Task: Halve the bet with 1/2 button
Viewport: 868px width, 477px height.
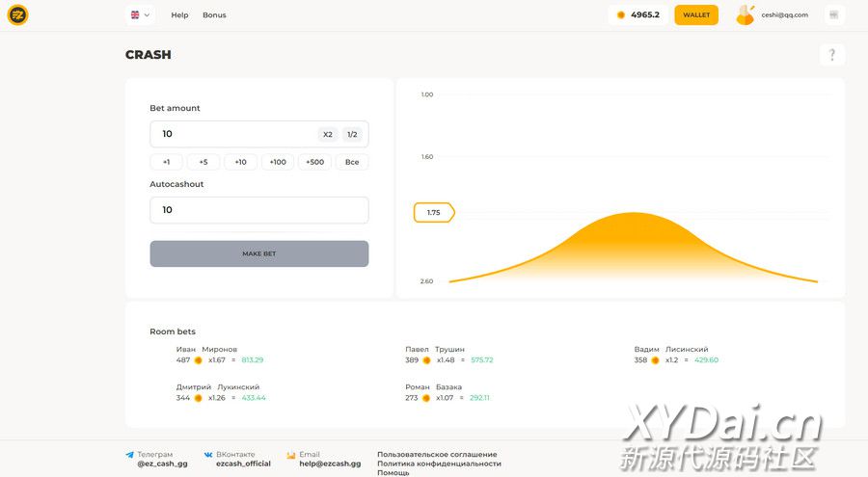Action: point(352,135)
